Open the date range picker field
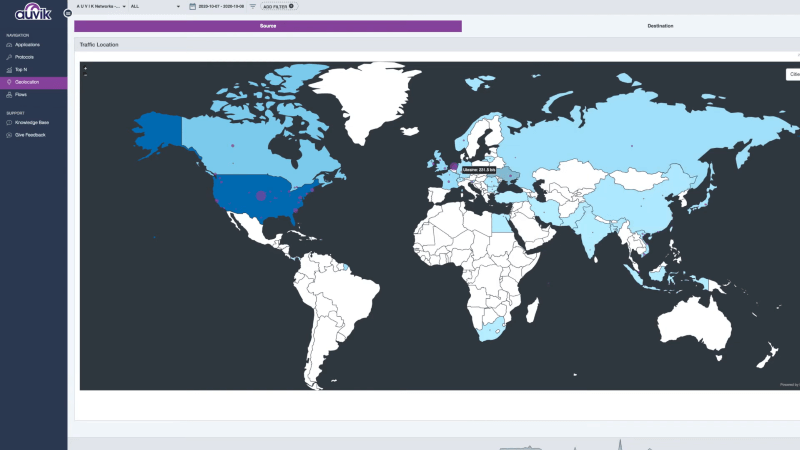This screenshot has width=800, height=450. tap(221, 7)
